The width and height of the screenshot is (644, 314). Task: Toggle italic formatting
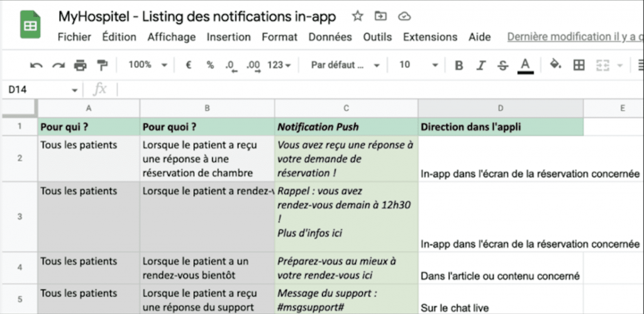[481, 65]
